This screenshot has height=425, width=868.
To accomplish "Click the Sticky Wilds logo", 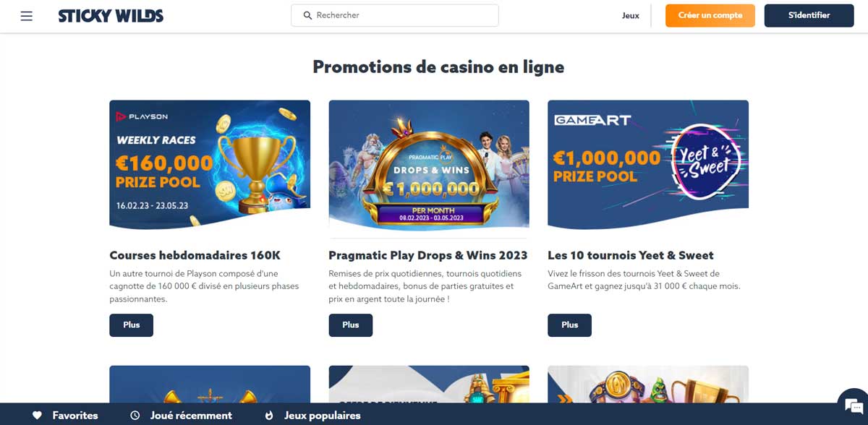I will pos(111,16).
